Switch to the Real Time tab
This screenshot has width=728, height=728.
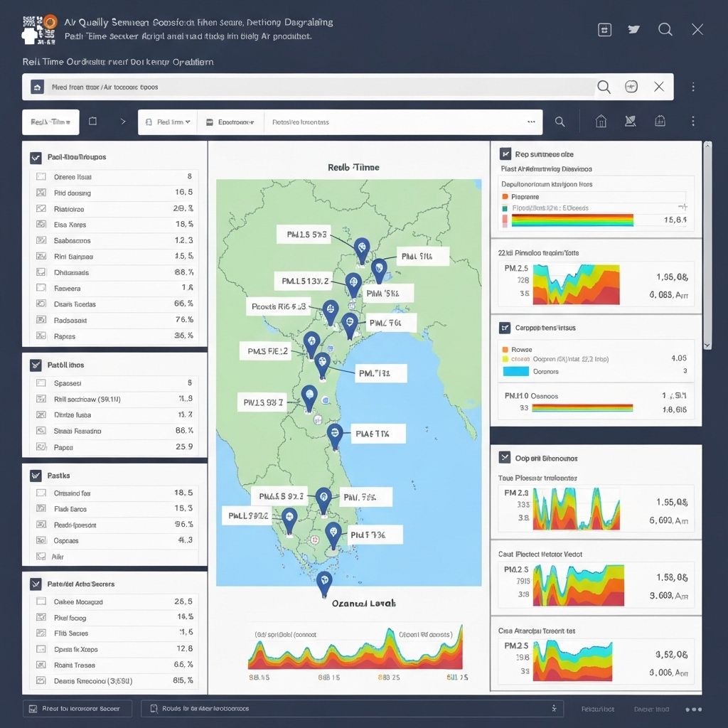point(50,122)
